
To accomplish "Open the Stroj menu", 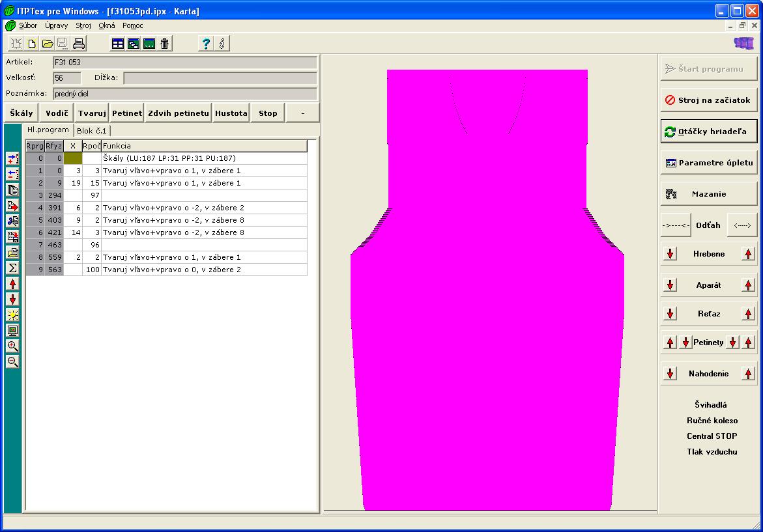I will [83, 26].
